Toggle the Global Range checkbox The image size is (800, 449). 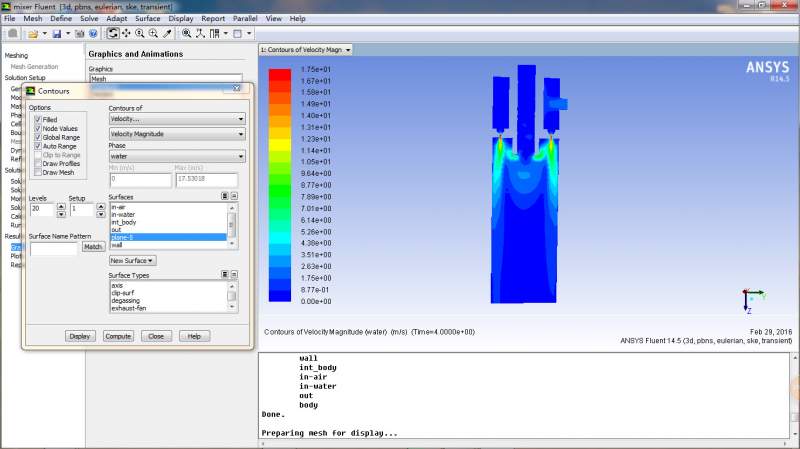(38, 137)
